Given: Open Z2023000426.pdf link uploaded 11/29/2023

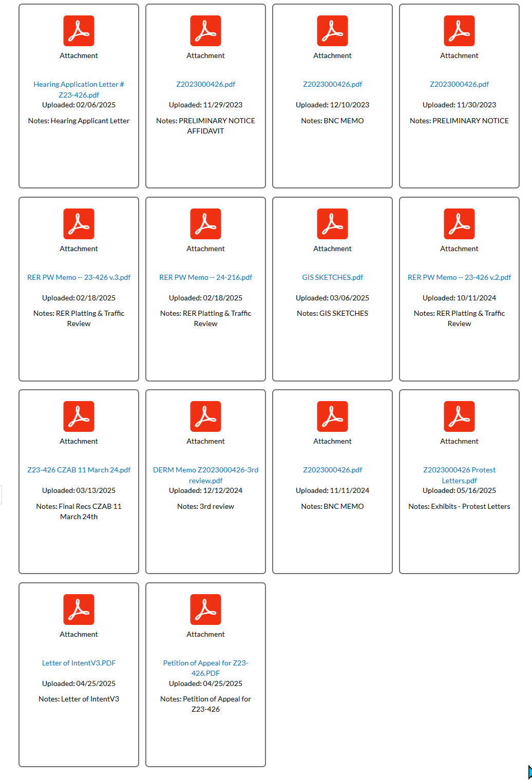Looking at the screenshot, I should (x=205, y=84).
